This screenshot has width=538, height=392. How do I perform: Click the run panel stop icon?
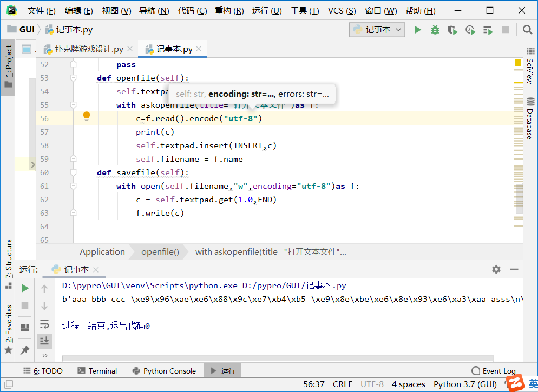click(x=25, y=305)
